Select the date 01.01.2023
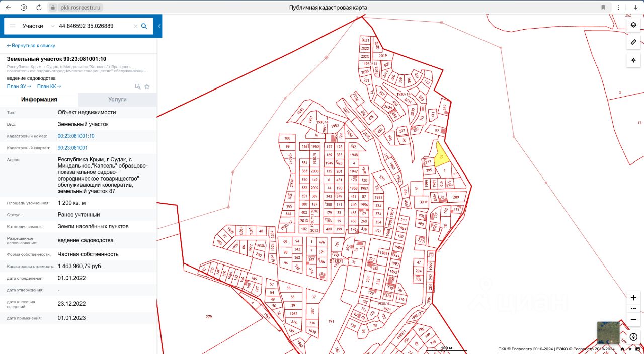The width and height of the screenshot is (644, 354). 72,318
